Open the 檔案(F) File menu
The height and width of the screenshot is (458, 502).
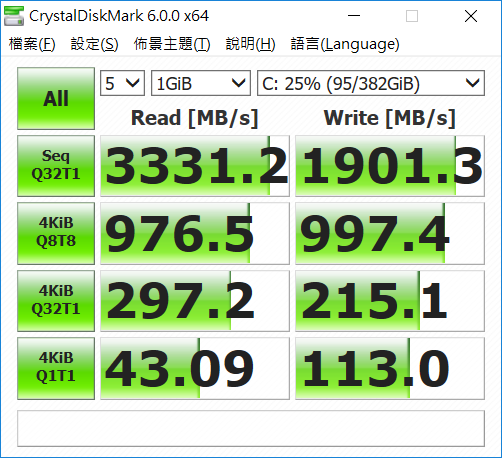click(x=32, y=44)
